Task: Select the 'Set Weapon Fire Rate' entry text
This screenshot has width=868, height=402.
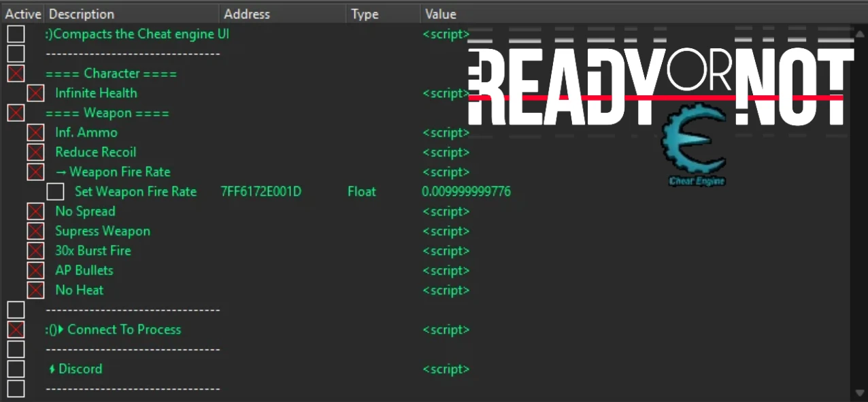Action: [135, 192]
